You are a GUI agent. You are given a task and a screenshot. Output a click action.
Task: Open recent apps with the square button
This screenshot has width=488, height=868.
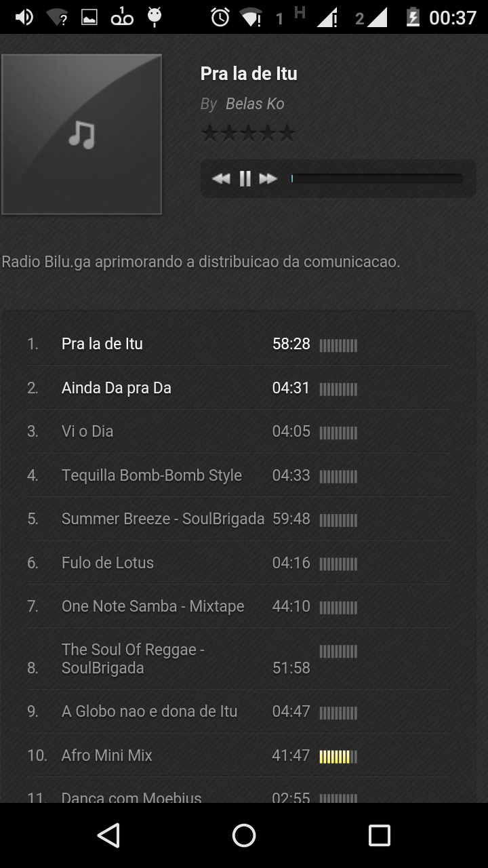380,835
